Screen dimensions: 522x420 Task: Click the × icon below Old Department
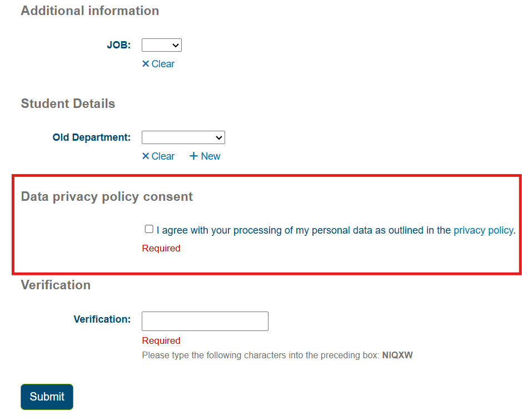click(x=146, y=156)
